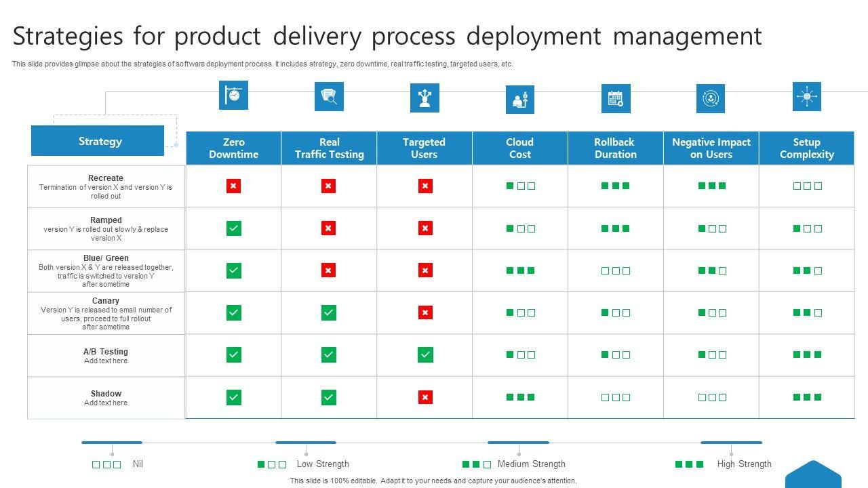Click red cross for Recreate Real Traffic Testing
Image resolution: width=868 pixels, height=488 pixels.
coord(329,186)
